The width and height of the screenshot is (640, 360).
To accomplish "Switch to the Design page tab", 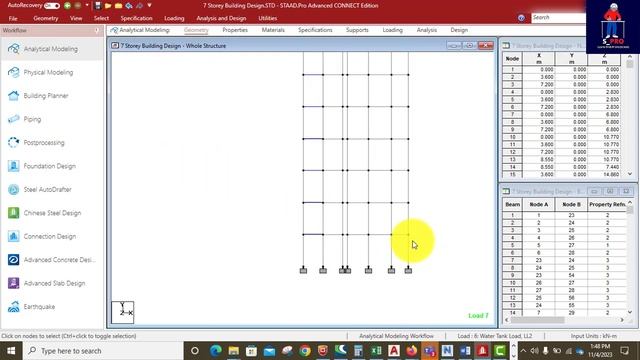I will click(459, 30).
